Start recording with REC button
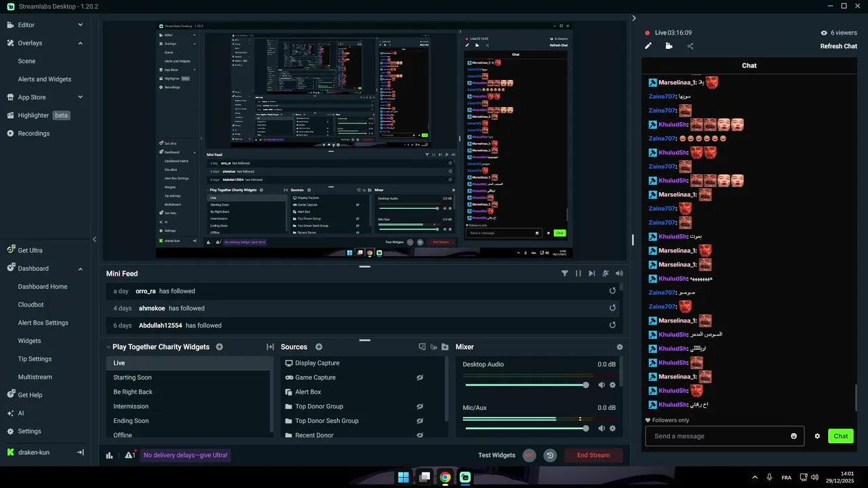Screen dimensions: 868x488 tap(530, 455)
